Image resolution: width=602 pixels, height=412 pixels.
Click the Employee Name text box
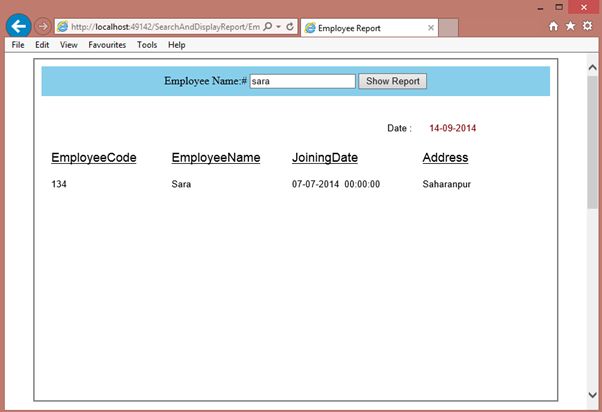303,81
